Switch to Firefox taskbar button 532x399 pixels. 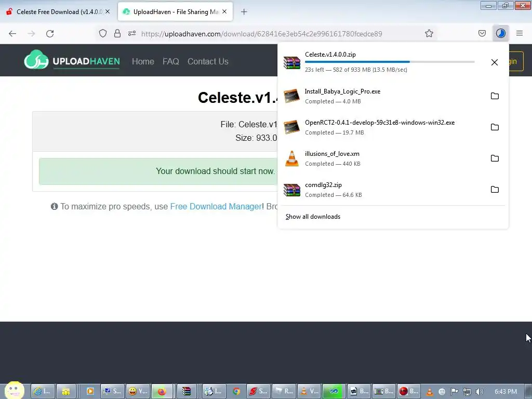coord(162,391)
